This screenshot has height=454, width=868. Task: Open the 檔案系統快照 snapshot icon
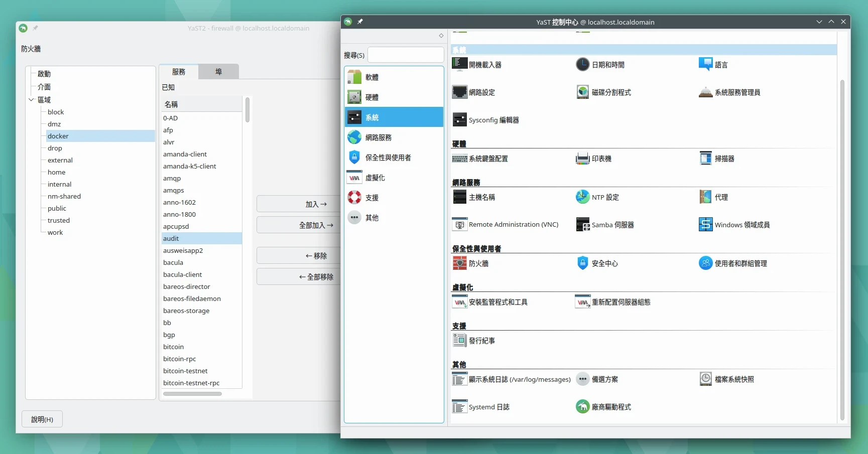705,379
